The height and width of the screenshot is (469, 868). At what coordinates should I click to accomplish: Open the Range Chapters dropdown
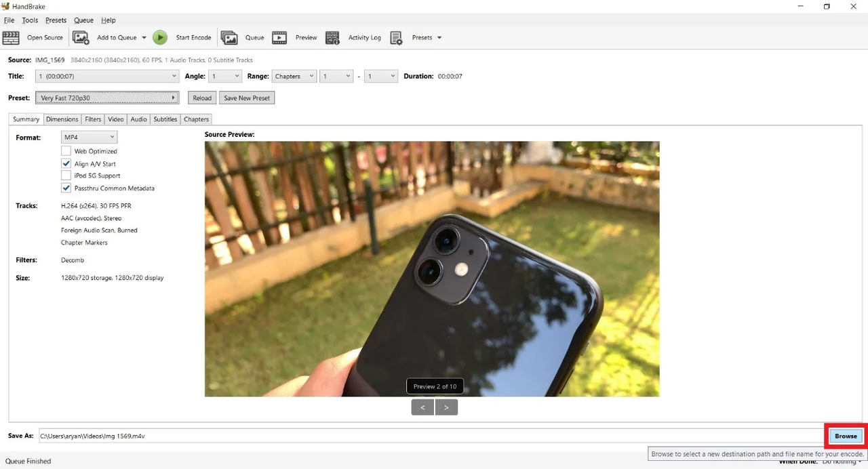(x=294, y=76)
